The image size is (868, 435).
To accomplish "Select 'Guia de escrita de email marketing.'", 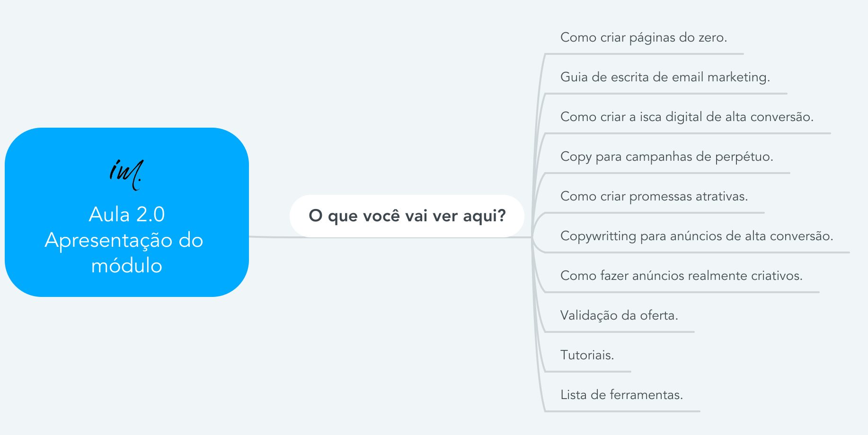I will pyautogui.click(x=665, y=77).
